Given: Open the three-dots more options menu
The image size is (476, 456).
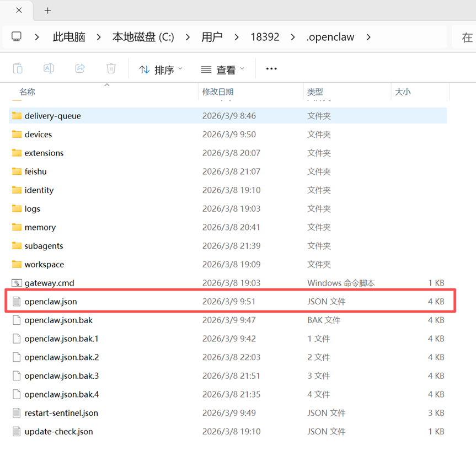Looking at the screenshot, I should point(271,69).
